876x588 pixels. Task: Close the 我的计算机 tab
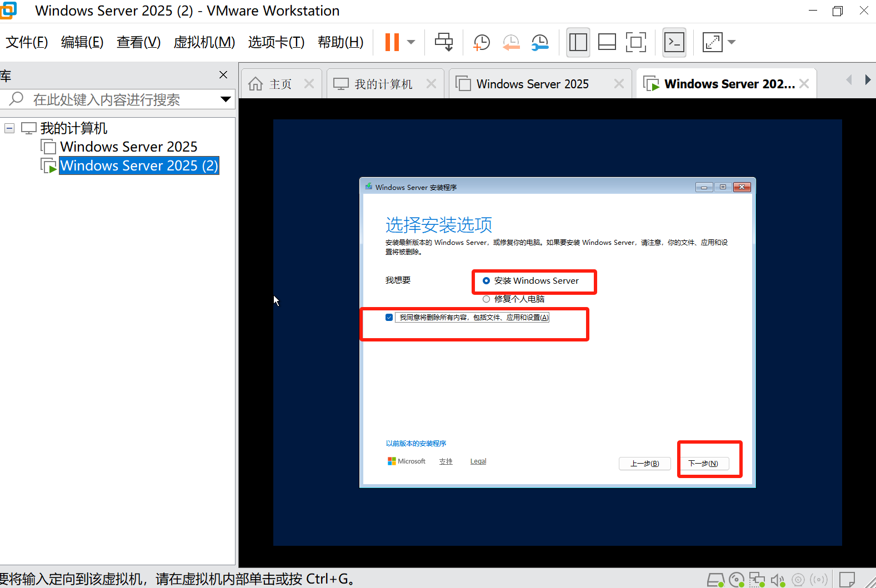431,84
